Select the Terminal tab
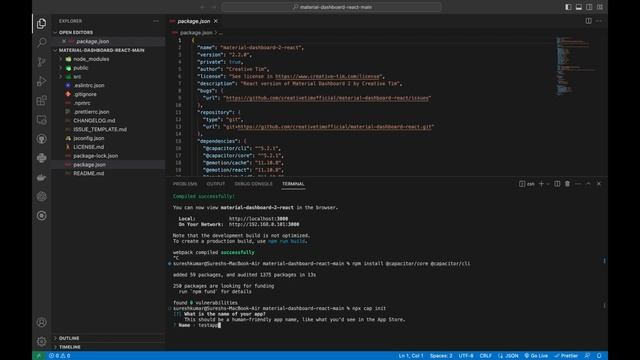 click(x=293, y=184)
